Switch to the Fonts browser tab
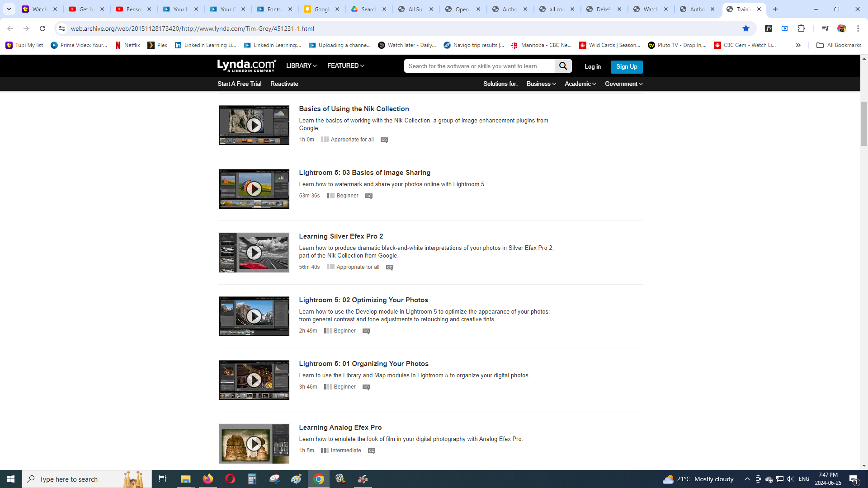 click(274, 9)
